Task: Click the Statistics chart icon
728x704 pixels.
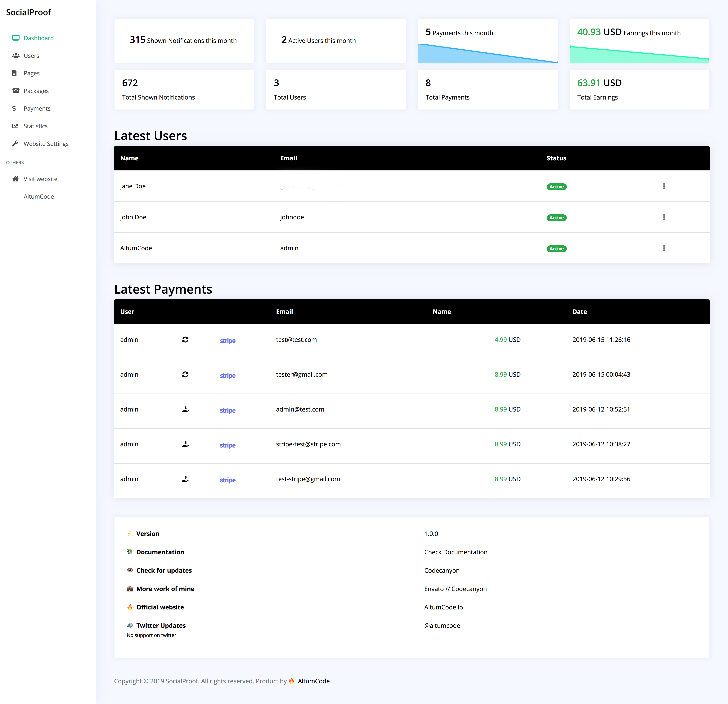Action: coord(15,126)
